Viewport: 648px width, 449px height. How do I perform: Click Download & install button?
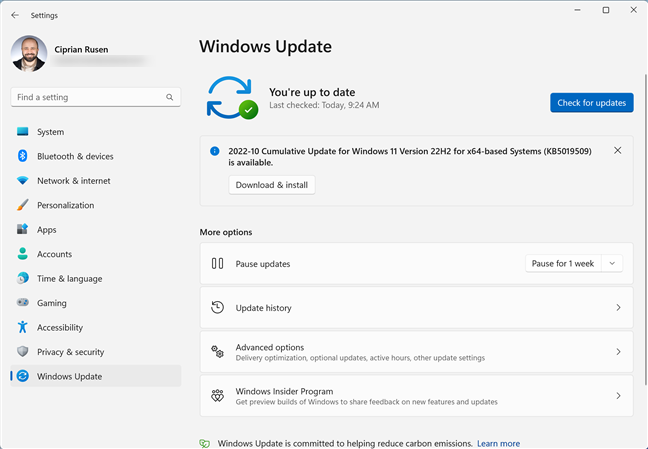pos(272,185)
